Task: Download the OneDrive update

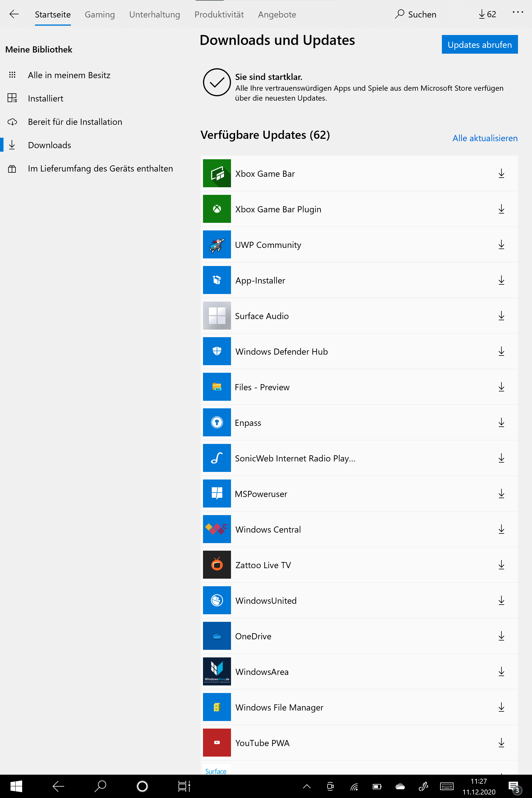Action: [501, 636]
